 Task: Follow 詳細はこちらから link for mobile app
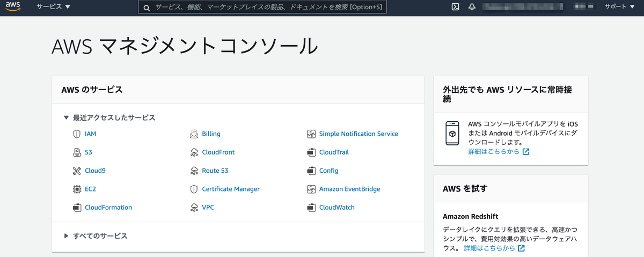pyautogui.click(x=494, y=152)
